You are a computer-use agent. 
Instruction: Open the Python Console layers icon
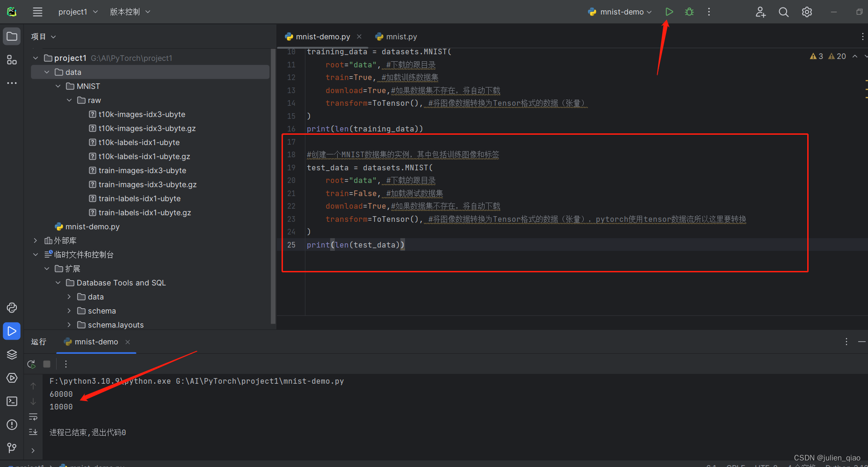12,354
